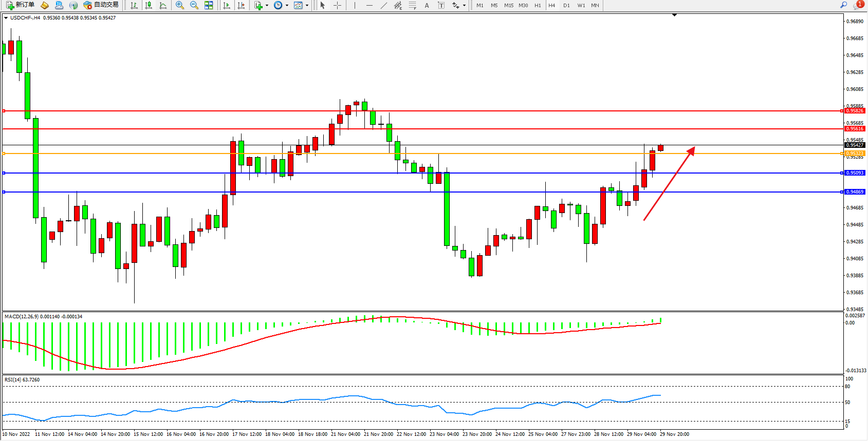
Task: Choose the Text label 'A' tool
Action: pyautogui.click(x=427, y=5)
